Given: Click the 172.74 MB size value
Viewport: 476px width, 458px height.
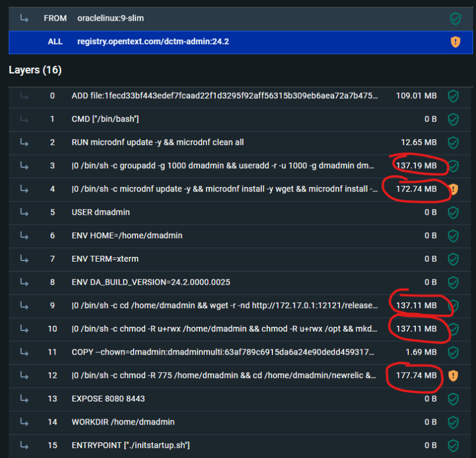Looking at the screenshot, I should click(416, 189).
